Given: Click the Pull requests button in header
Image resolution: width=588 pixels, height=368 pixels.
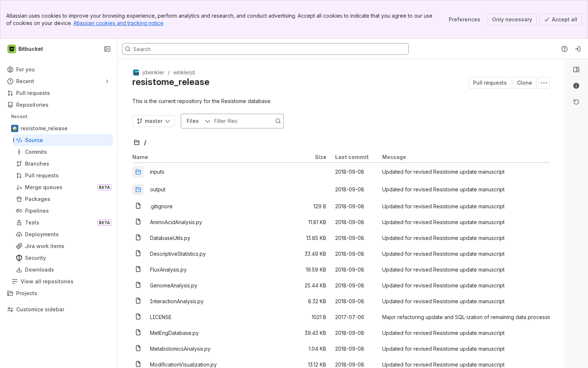Looking at the screenshot, I should coord(490,83).
